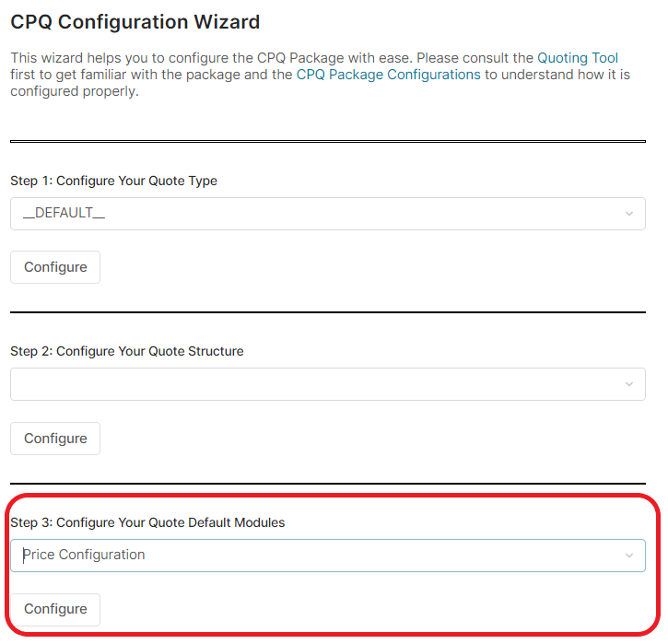
Task: Click the Step 3 Quote Default Modules label
Action: [147, 522]
